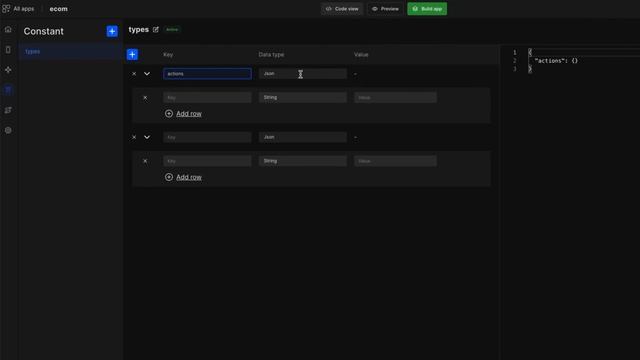Screen dimensions: 640x360
Task: Focus the second row's empty key field
Action: pyautogui.click(x=207, y=137)
